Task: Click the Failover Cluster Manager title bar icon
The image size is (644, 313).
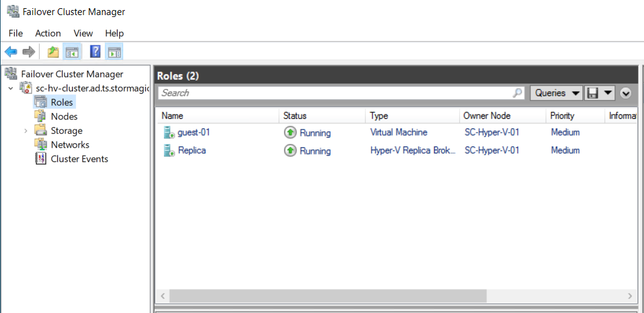Action: tap(13, 12)
